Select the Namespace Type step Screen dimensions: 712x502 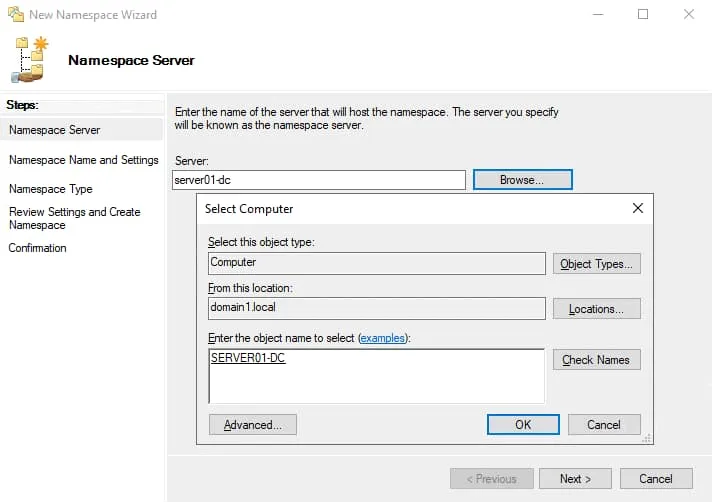coord(51,189)
